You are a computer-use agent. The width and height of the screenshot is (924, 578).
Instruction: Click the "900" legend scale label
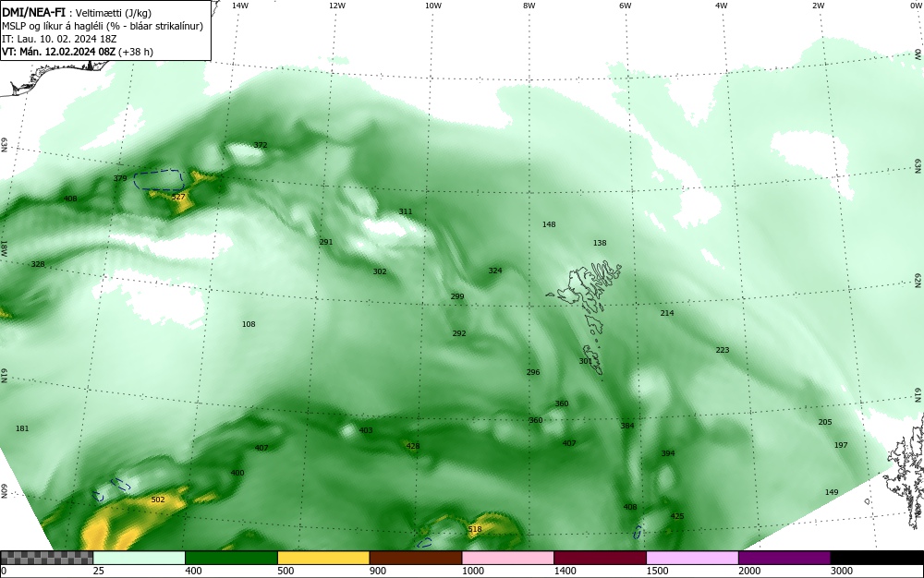click(378, 571)
